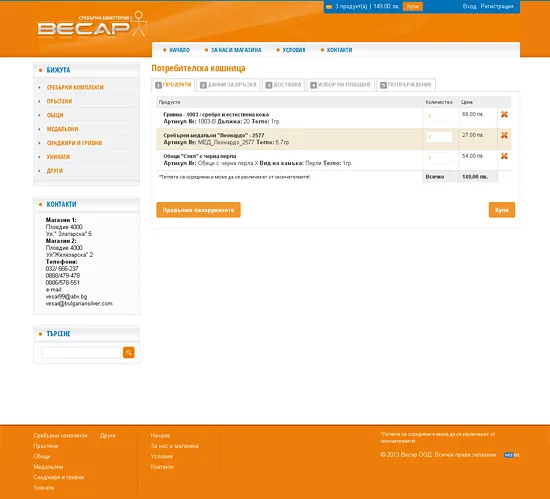Click the 68.00 лв. price
Screen dimensions: 550x499
pyautogui.click(x=472, y=114)
